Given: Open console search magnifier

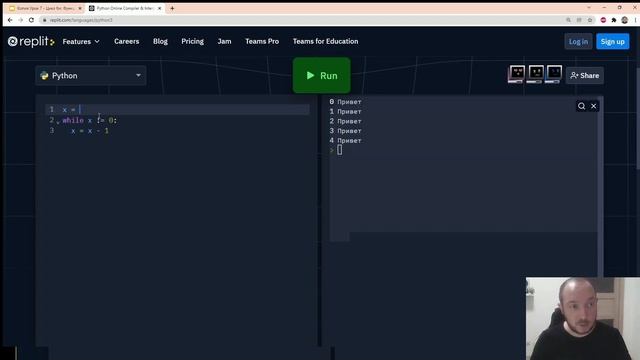Looking at the screenshot, I should click(x=582, y=106).
